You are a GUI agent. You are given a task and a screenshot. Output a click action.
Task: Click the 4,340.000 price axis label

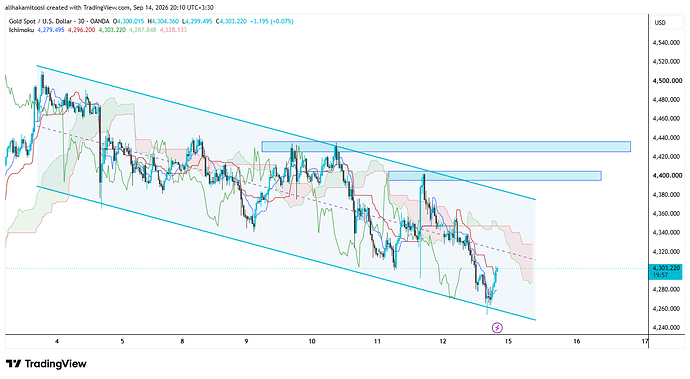click(x=667, y=232)
